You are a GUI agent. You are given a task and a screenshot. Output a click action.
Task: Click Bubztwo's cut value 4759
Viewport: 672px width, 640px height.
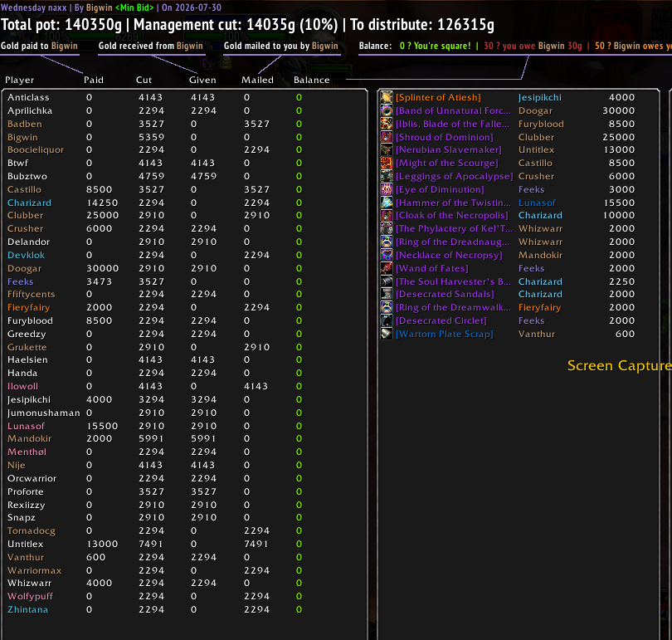151,176
